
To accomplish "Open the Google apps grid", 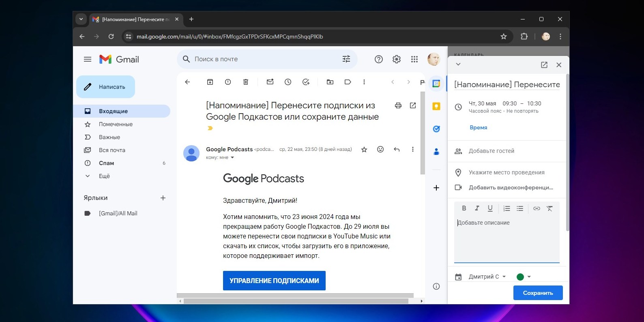I will [414, 59].
